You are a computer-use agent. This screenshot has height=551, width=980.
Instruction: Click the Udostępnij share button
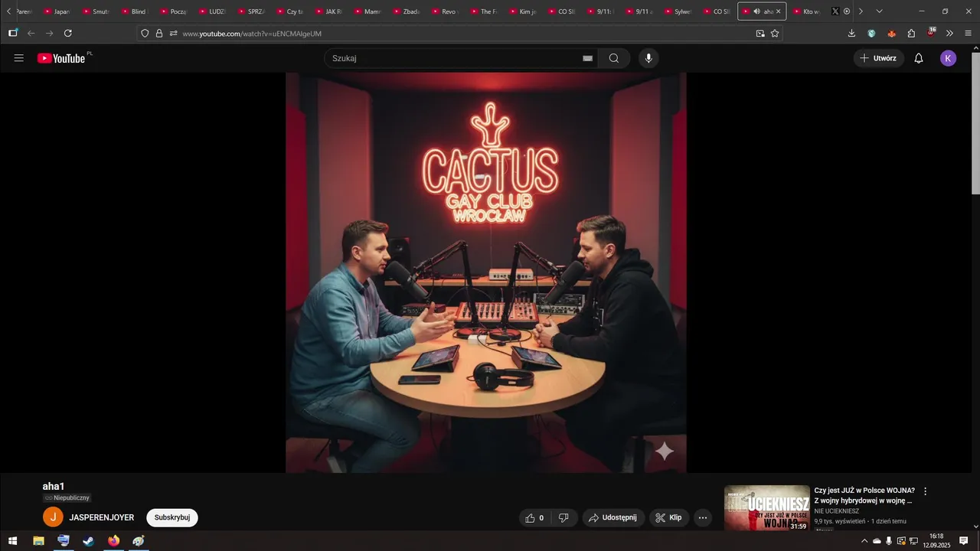click(613, 518)
